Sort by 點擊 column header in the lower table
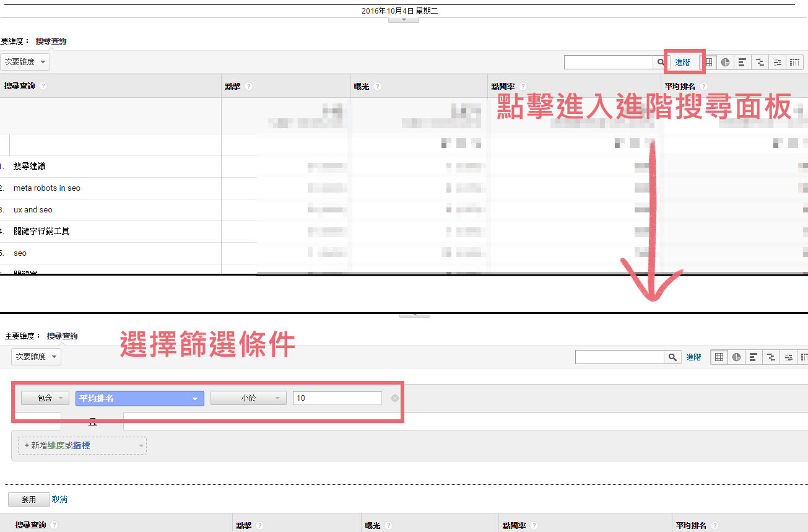The image size is (808, 532). coord(244,525)
